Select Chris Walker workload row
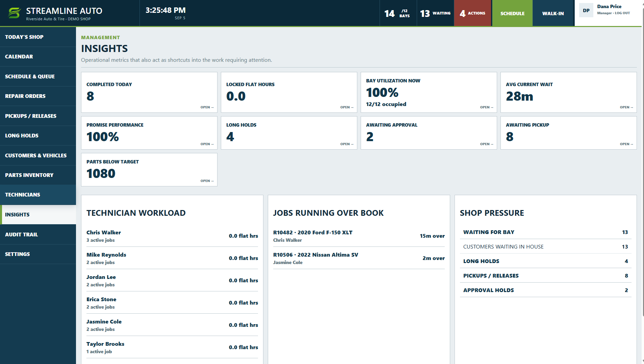The image size is (644, 364). [x=172, y=236]
